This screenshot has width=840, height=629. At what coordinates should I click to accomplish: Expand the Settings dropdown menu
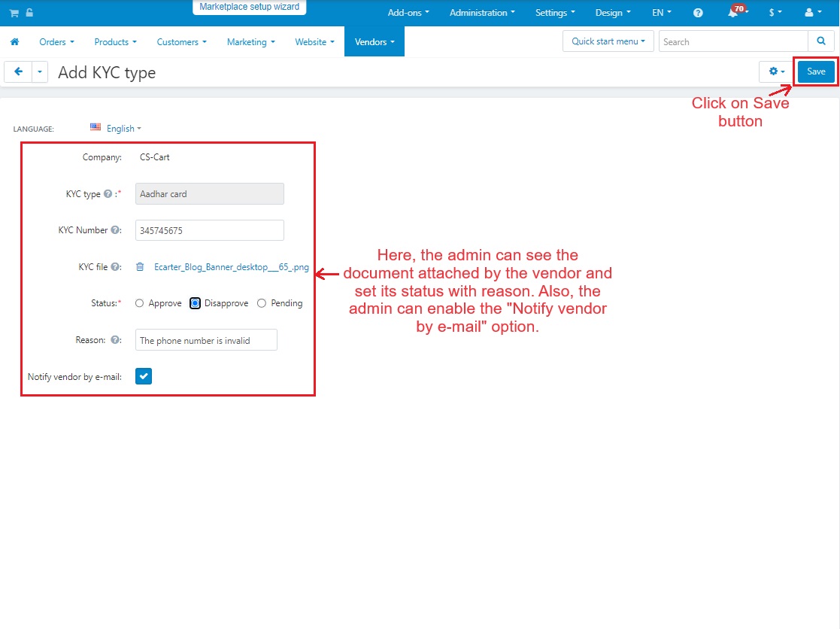coord(555,13)
